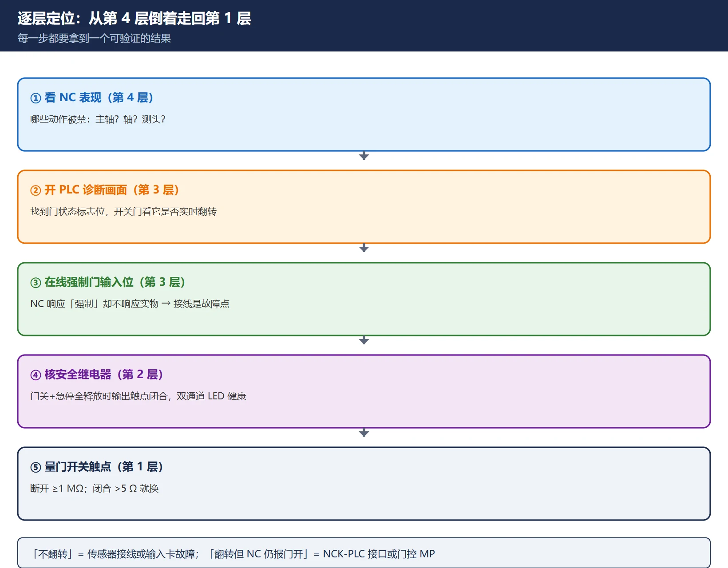Click text 哪些动作被禁：主轴？轴？测头？
This screenshot has width=728, height=568.
click(x=98, y=119)
